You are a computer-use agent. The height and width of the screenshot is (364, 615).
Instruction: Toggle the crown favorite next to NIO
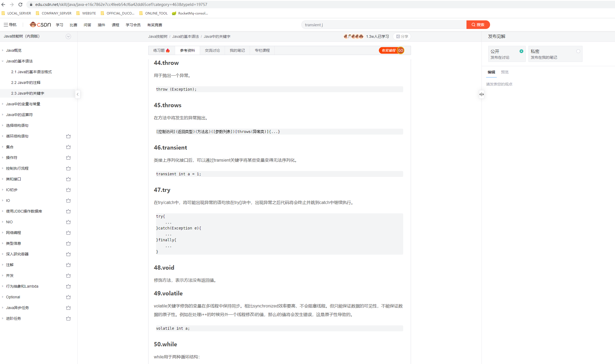68,222
